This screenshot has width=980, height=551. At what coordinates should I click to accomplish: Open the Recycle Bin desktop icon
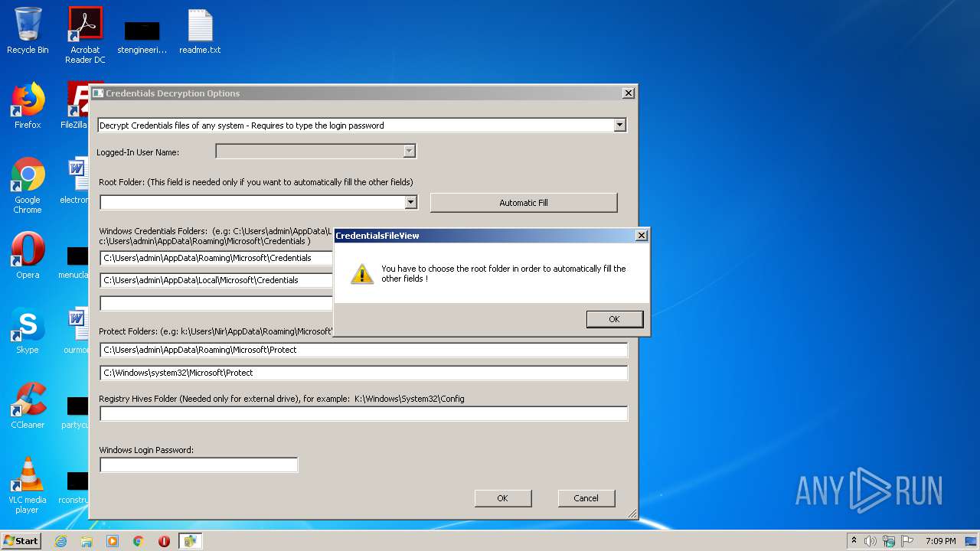click(28, 31)
